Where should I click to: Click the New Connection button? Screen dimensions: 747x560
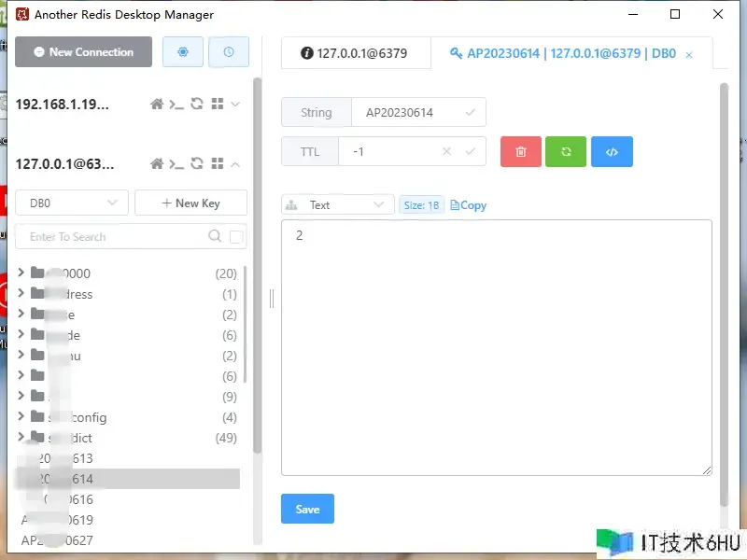(83, 52)
